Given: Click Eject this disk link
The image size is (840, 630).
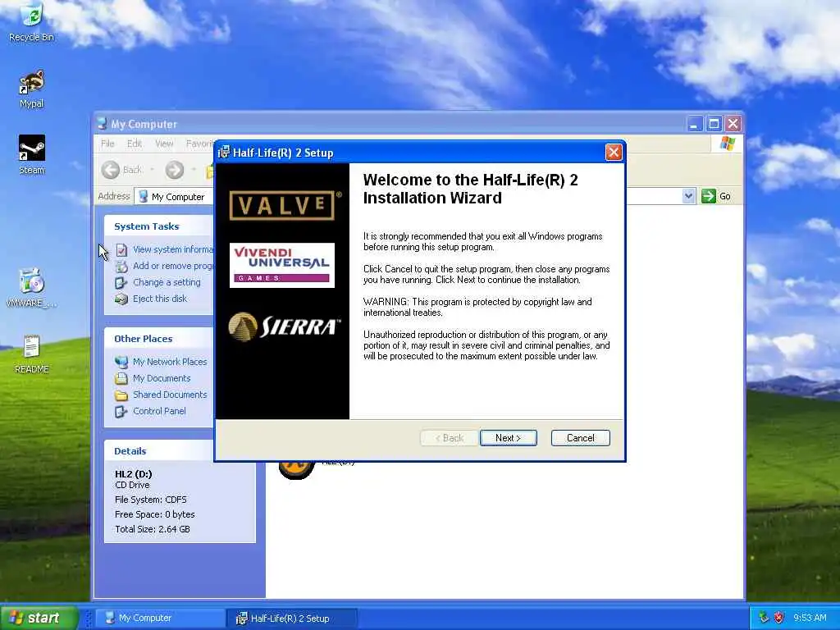Looking at the screenshot, I should (160, 299).
